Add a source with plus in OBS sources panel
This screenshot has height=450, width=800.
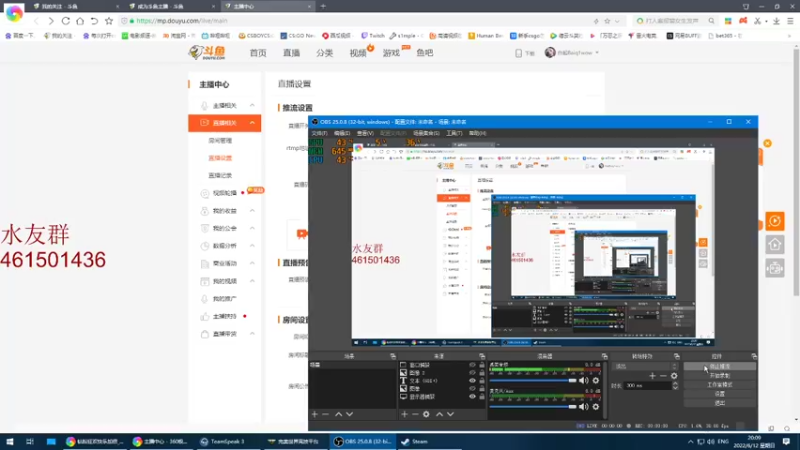coord(404,414)
